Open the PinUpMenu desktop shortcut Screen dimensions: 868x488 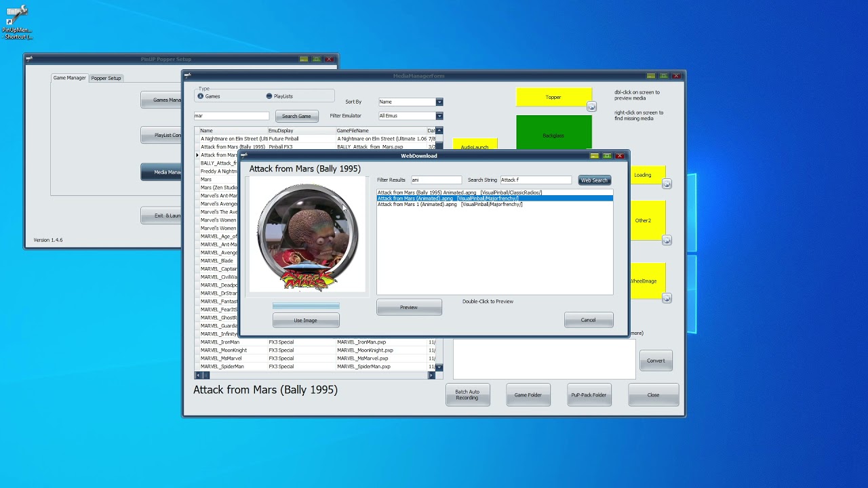(17, 22)
